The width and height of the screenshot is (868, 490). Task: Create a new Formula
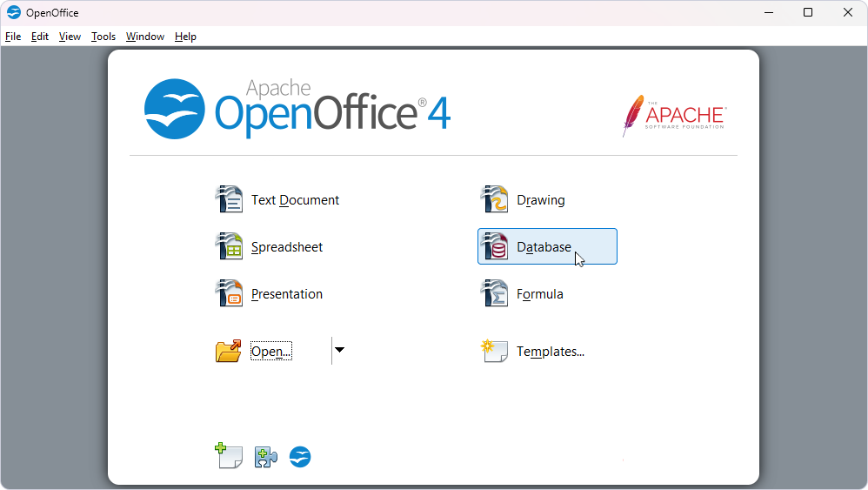[x=540, y=294]
